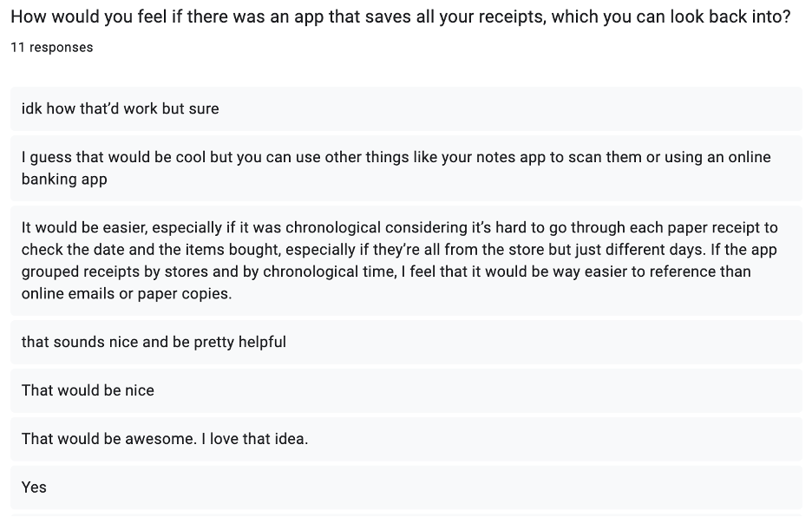Click the 'Yes' response card

coord(406,488)
